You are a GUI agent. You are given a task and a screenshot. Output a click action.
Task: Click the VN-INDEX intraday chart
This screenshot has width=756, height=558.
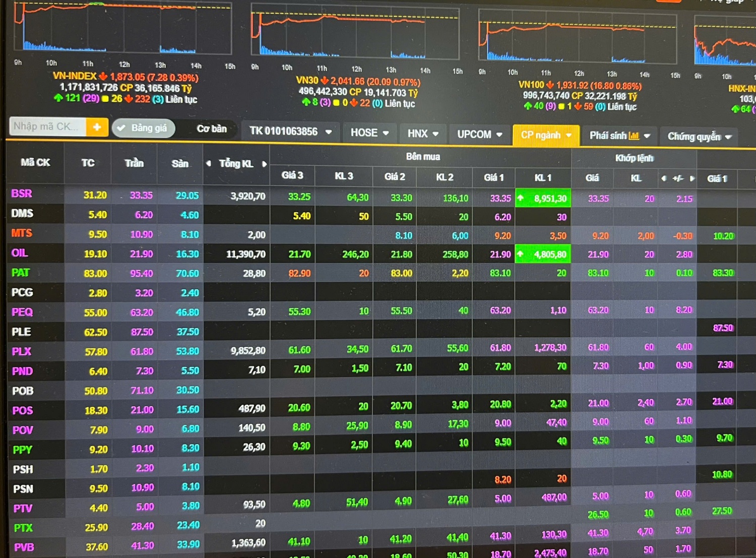[123, 28]
